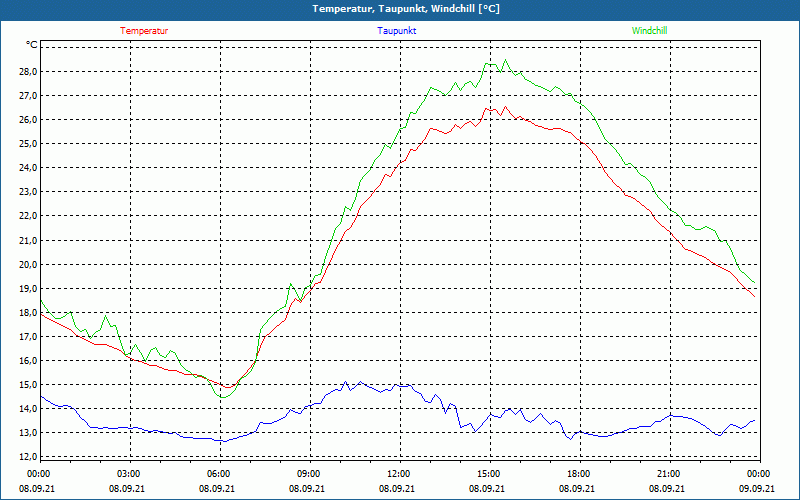800x500 pixels.
Task: Click the 15,0 y-axis tick label
Action: (26, 385)
